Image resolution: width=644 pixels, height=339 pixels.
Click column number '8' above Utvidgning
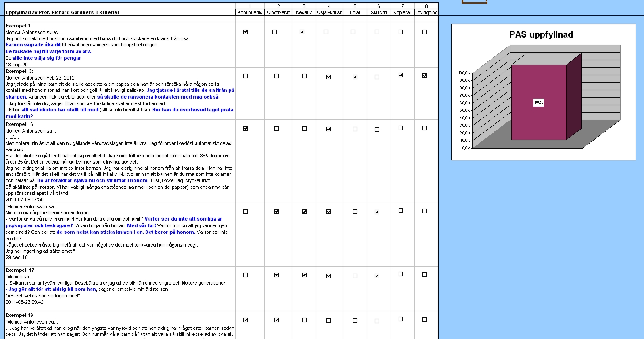click(426, 6)
